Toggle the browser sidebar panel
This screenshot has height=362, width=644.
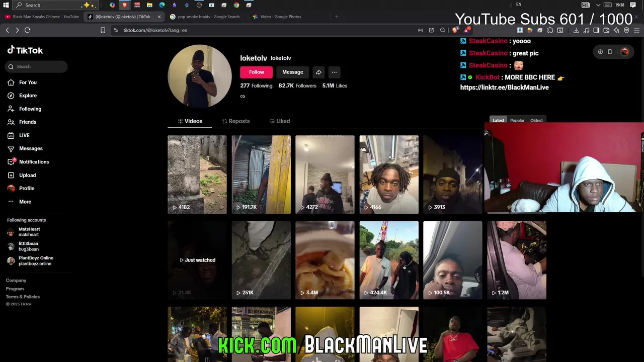(596, 30)
